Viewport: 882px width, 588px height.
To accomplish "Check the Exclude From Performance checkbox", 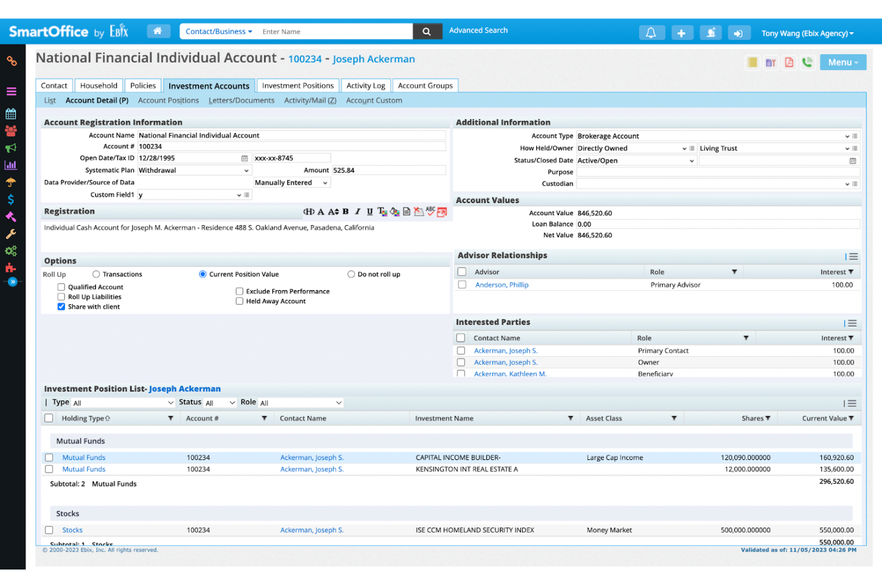I will tap(240, 291).
